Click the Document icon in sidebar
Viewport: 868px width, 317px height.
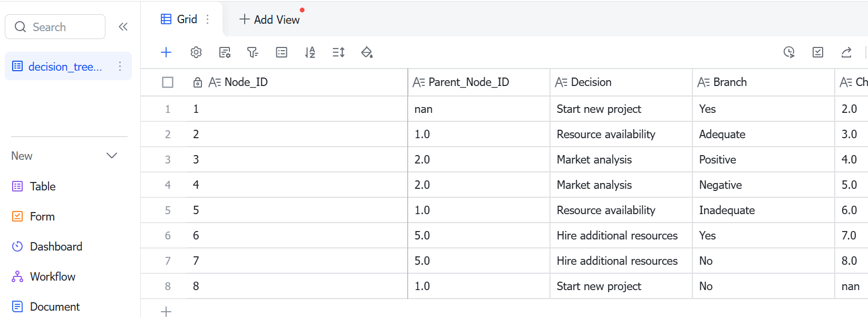pyautogui.click(x=17, y=306)
